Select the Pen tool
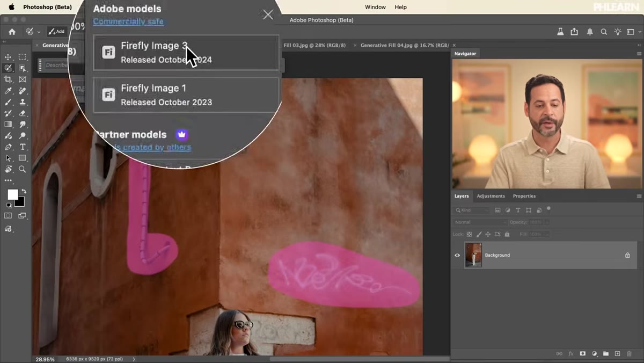This screenshot has height=363, width=644. point(8,147)
